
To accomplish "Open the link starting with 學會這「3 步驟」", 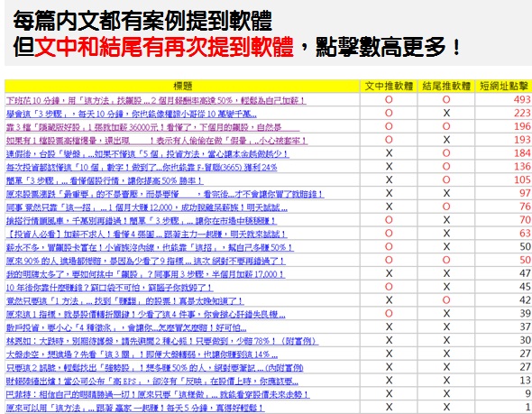I will 132,114.
